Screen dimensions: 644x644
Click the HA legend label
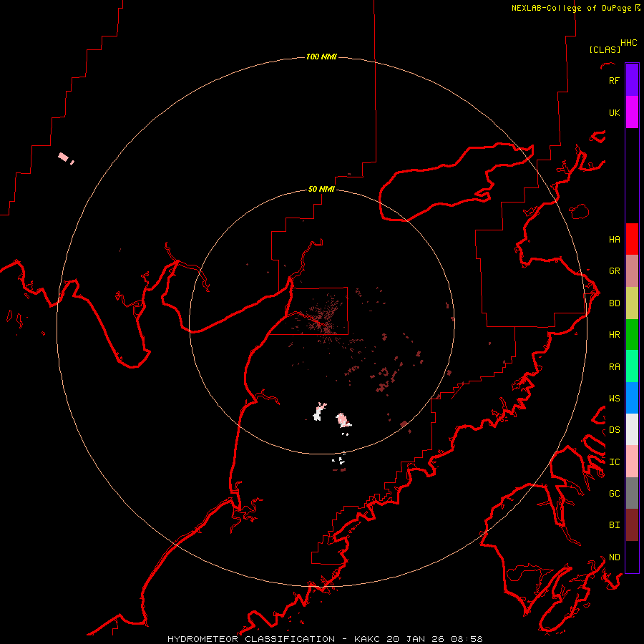pyautogui.click(x=614, y=239)
